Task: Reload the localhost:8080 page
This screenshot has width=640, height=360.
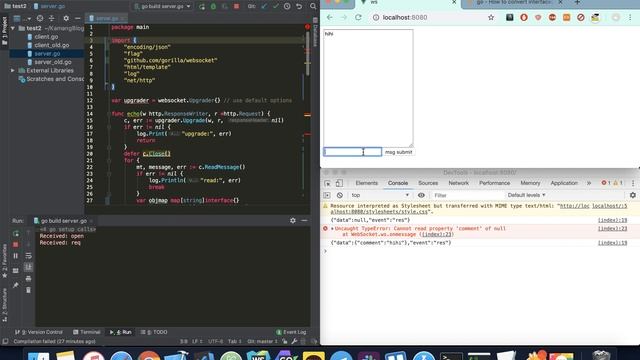Action: coord(358,18)
